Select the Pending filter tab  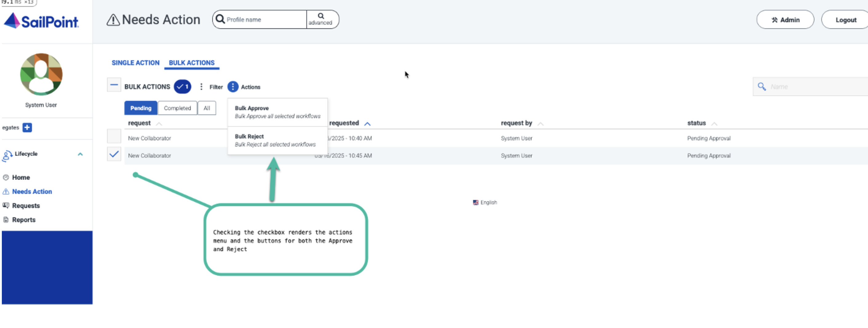[x=141, y=108]
